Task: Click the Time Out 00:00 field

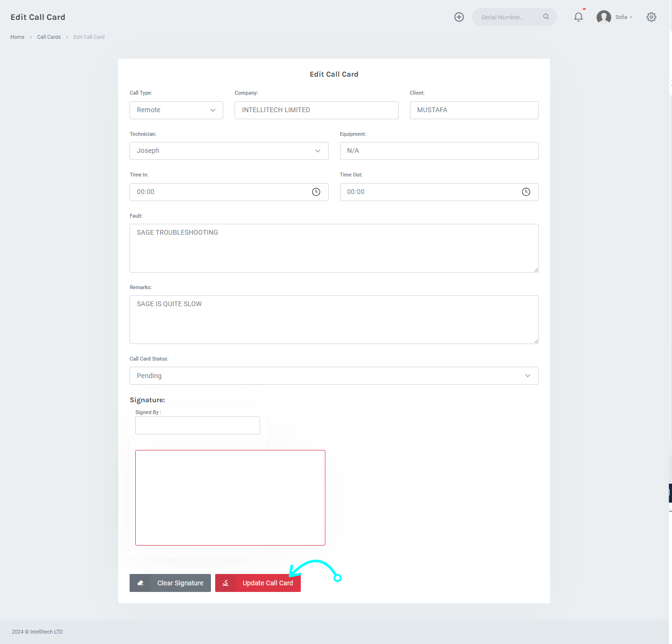Action: click(x=439, y=192)
